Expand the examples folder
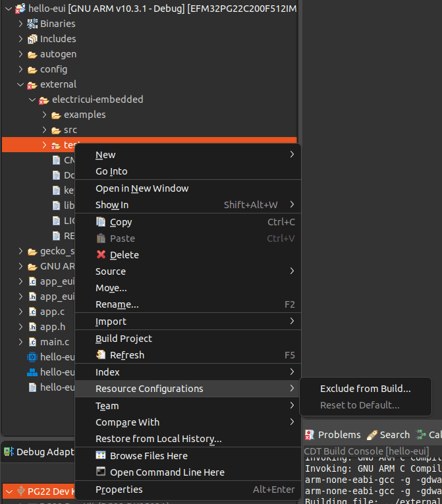Screen dimensions: 442x504 pos(44,115)
